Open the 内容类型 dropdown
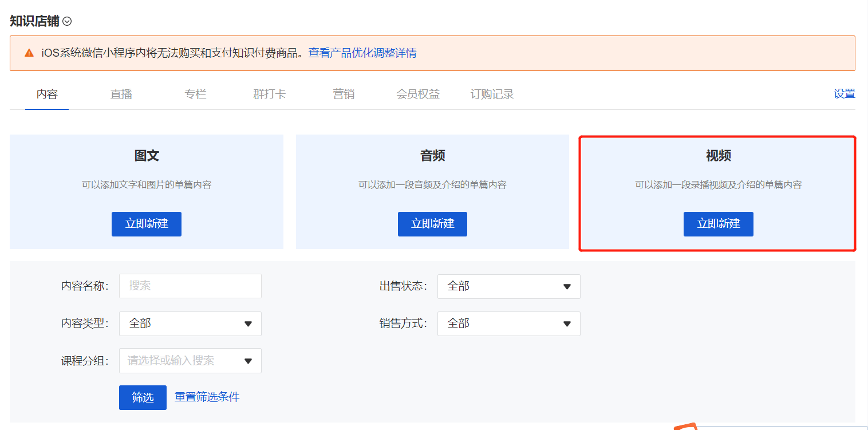868x430 pixels. [190, 324]
